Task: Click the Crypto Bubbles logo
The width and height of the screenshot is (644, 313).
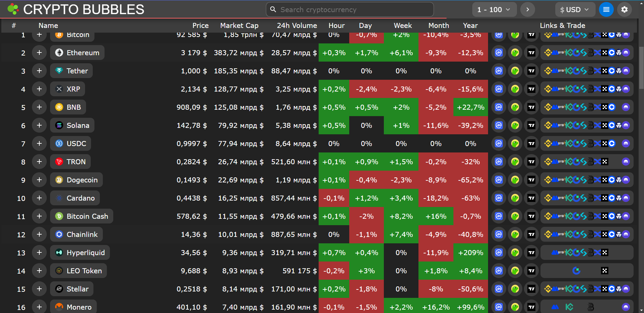Action: point(13,9)
